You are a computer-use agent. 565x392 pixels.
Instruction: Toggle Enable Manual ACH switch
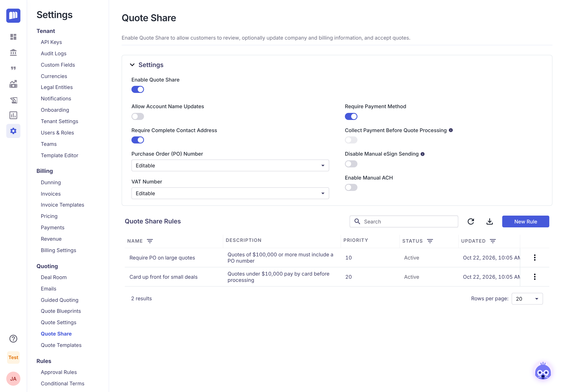pos(351,187)
